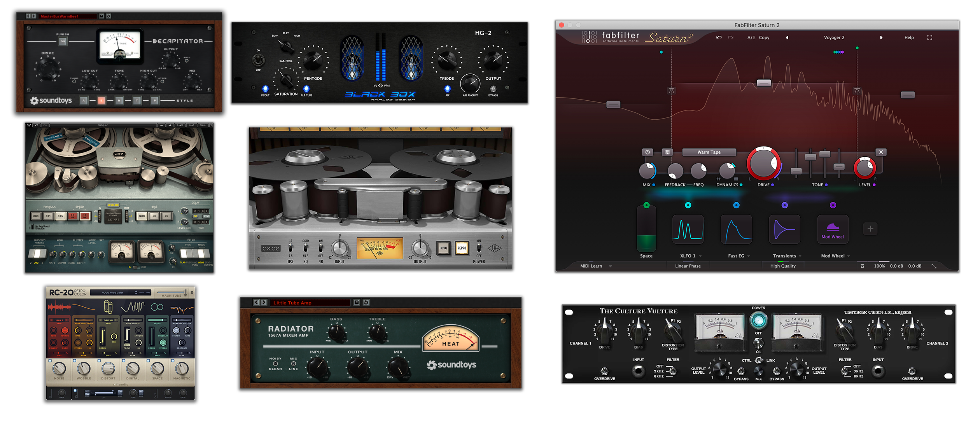Click the left crossover split marker in Saturn 2

click(672, 91)
